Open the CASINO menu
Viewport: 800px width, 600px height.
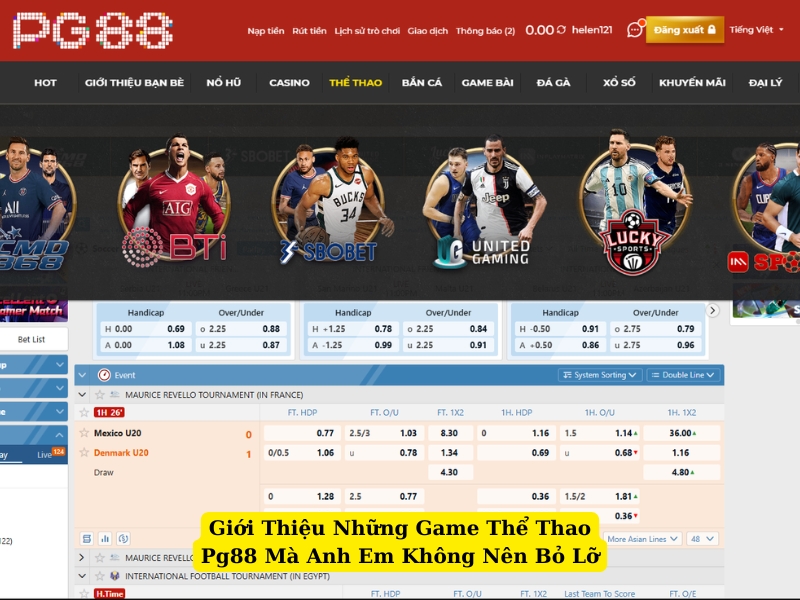point(289,83)
